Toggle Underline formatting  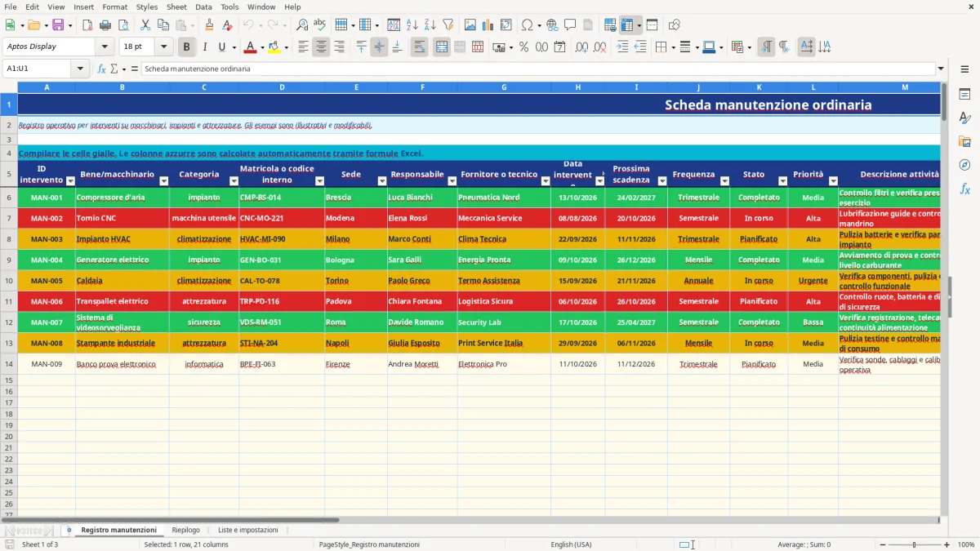pyautogui.click(x=221, y=47)
